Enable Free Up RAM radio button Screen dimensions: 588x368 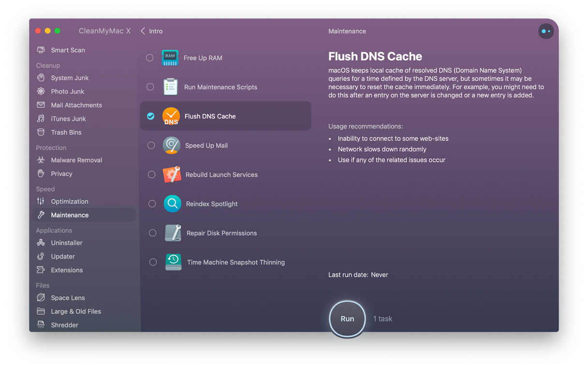click(x=150, y=58)
